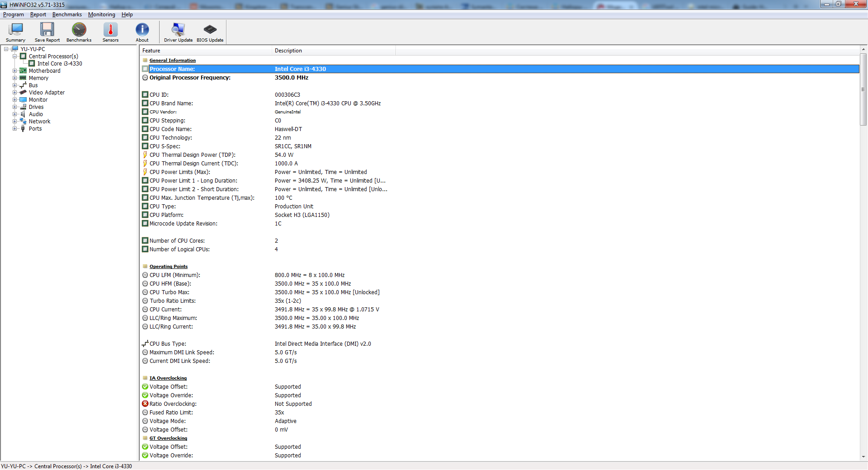Open the Monitoring menu

[102, 14]
